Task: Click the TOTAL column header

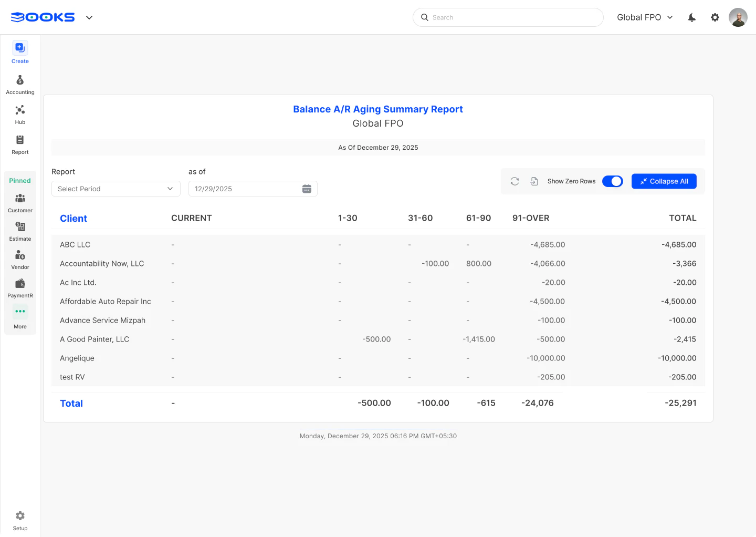Action: point(682,218)
